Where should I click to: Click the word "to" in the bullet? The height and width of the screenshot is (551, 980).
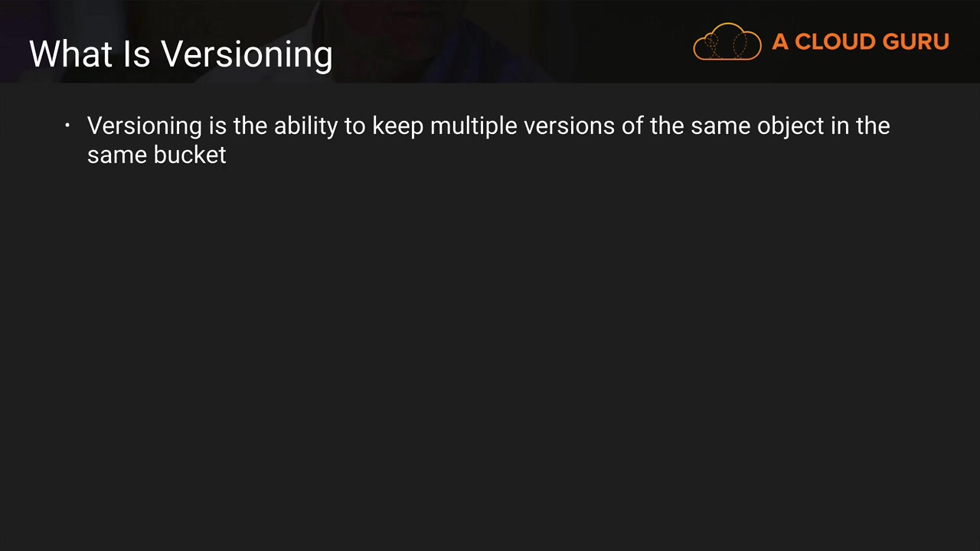354,126
